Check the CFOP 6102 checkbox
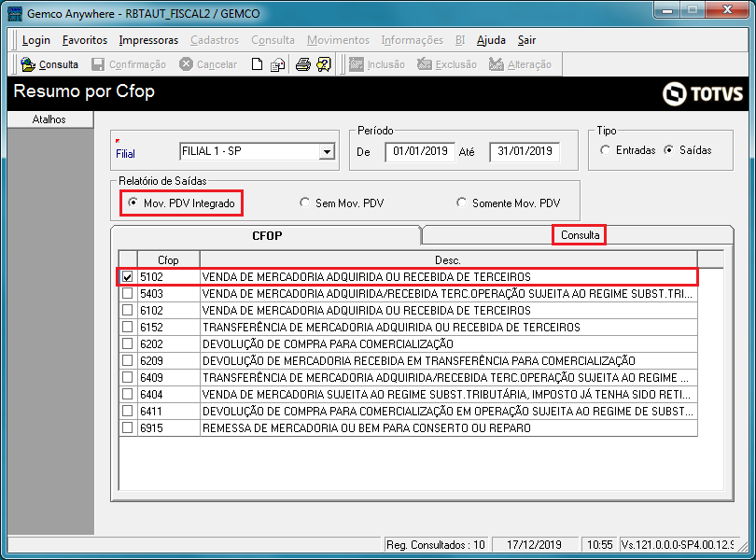The image size is (756, 560). [127, 310]
